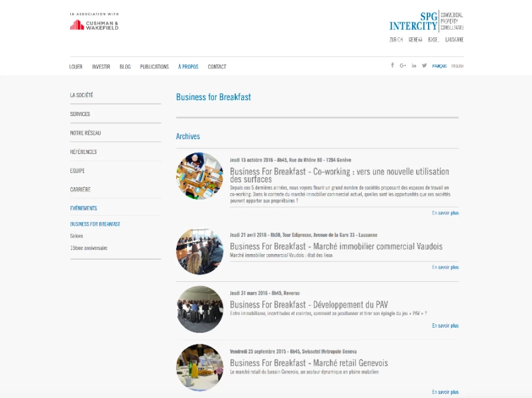Select Zurich office location
532x398 pixels.
(396, 40)
